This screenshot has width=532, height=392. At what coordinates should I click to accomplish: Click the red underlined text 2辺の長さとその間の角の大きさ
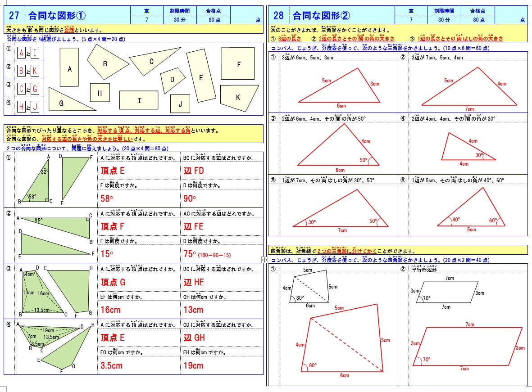point(356,38)
